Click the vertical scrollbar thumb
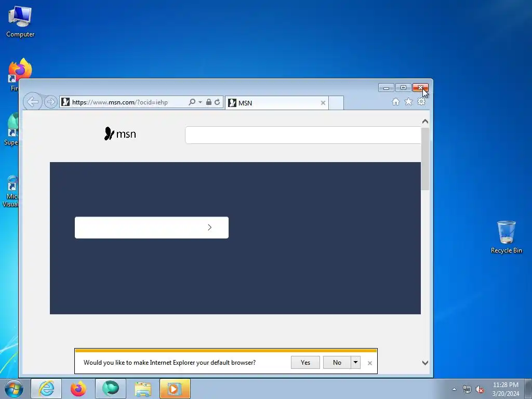Image resolution: width=532 pixels, height=399 pixels. 425,159
